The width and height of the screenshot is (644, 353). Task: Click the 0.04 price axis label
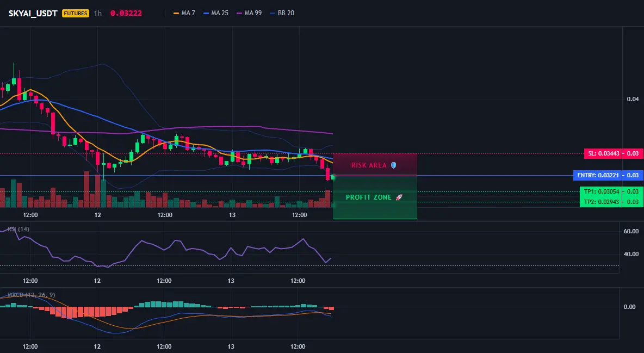[633, 99]
